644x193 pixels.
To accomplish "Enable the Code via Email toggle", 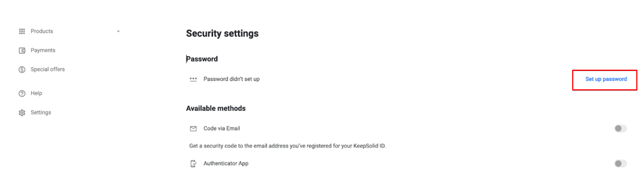I will (x=620, y=129).
